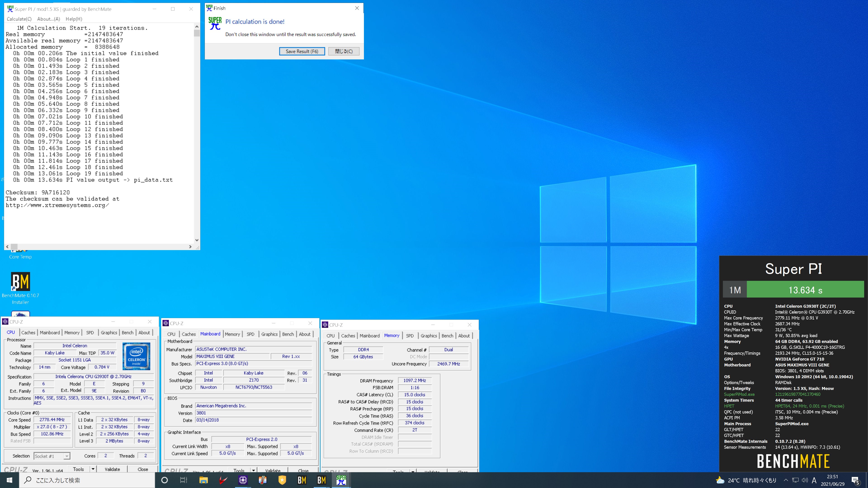Open CPU tab in CPU-Z Memory window
Viewport: 868px width, 488px height.
[x=330, y=336]
